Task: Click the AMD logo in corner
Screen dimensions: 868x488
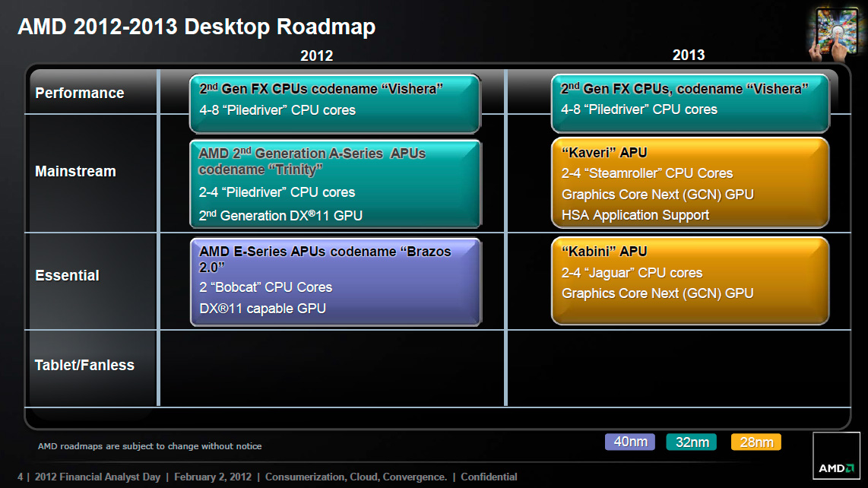Action: [836, 455]
